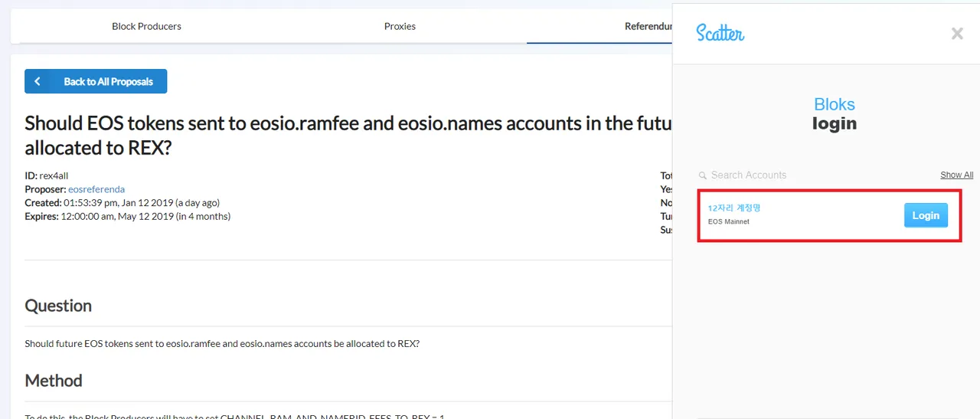Click the Scatter logo
This screenshot has height=419, width=980.
(720, 32)
